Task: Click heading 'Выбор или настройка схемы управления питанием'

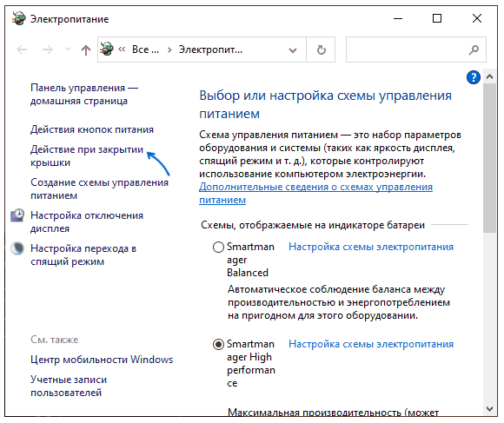Action: coord(325,104)
